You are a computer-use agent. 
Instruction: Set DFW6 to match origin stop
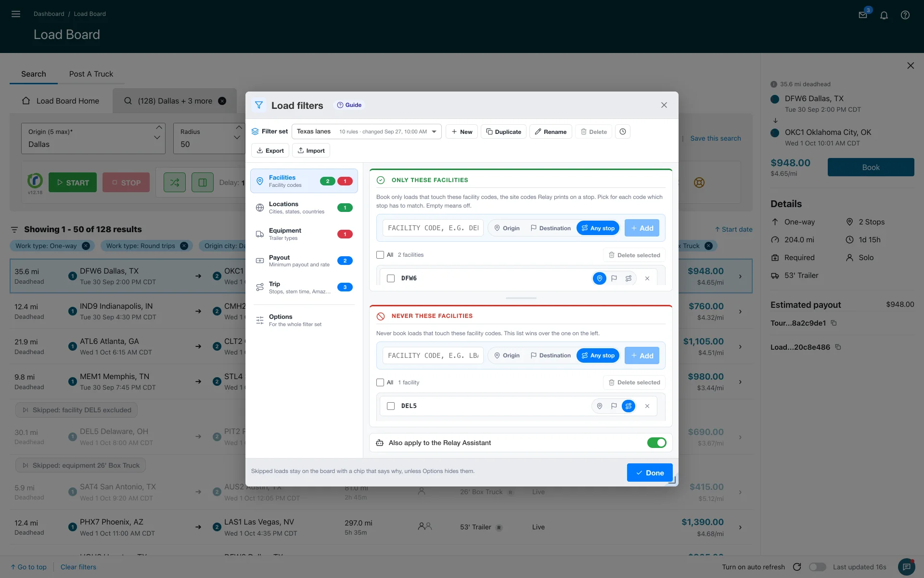click(x=599, y=278)
